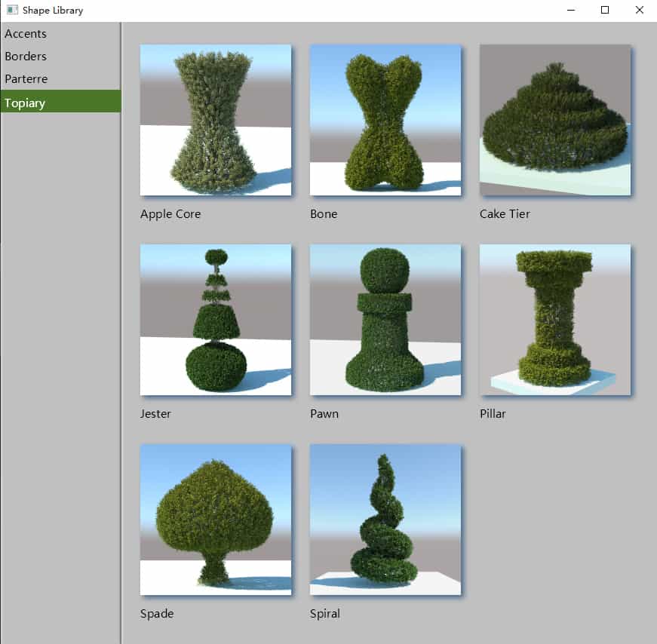
Task: Select the Spade topiary thumbnail
Action: tap(216, 520)
